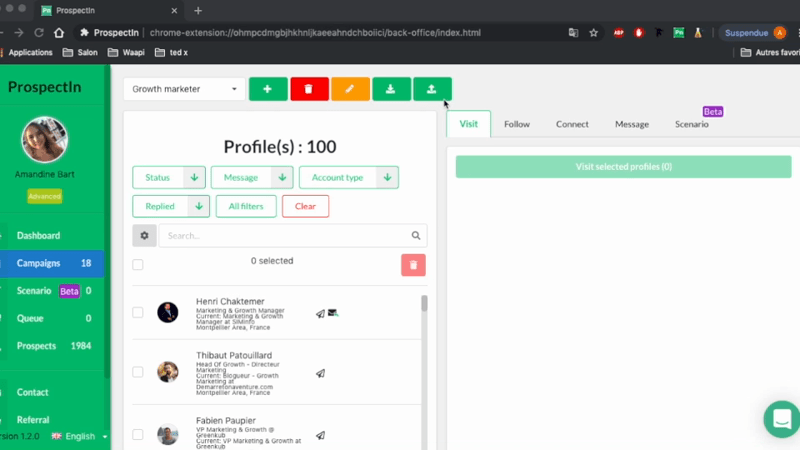Click paper plane icon for Thibaut Patouillard
The height and width of the screenshot is (450, 800).
(x=320, y=373)
